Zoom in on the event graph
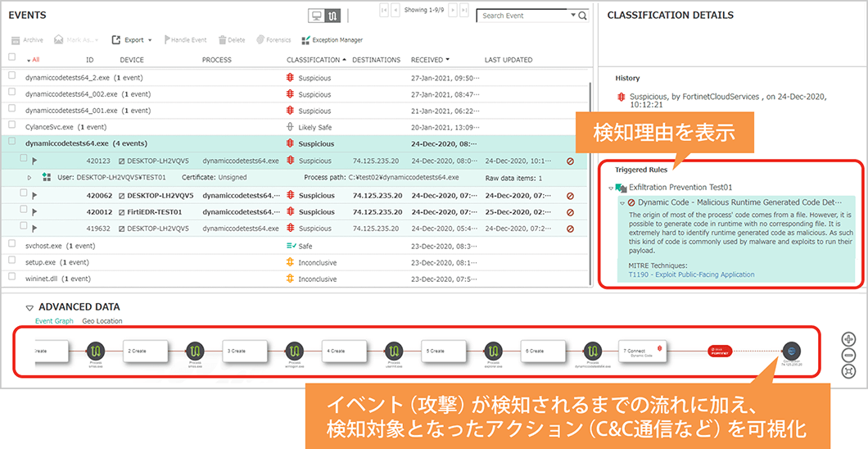 click(x=848, y=339)
